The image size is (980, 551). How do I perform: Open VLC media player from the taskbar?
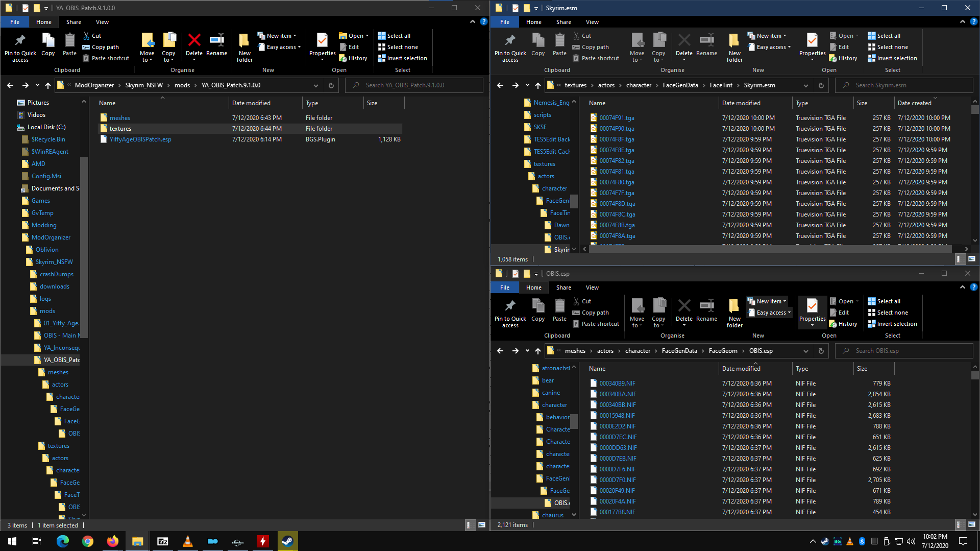click(x=188, y=541)
